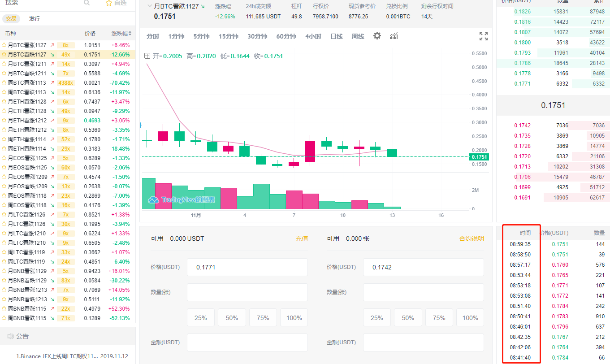Click down-trend arrow icon on 周BTC看跌1113 row
The image size is (610, 364).
click(x=52, y=92)
